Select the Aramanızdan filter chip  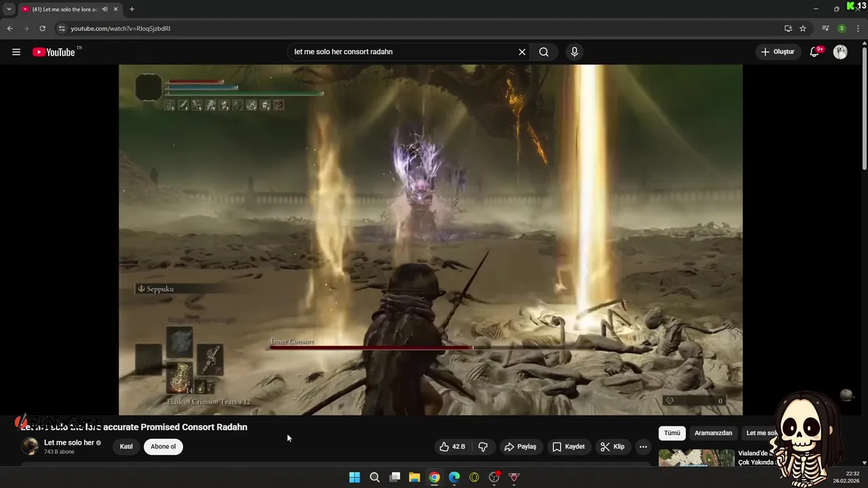coord(713,433)
